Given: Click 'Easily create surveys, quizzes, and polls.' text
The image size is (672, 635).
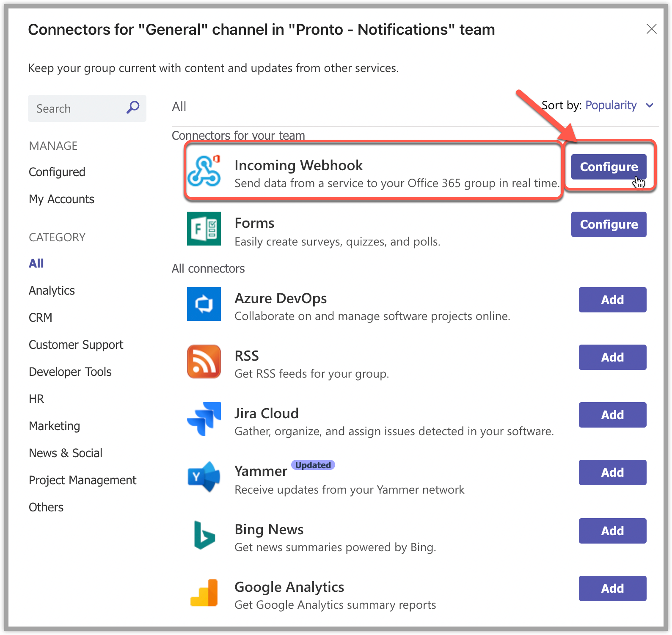Looking at the screenshot, I should tap(338, 241).
